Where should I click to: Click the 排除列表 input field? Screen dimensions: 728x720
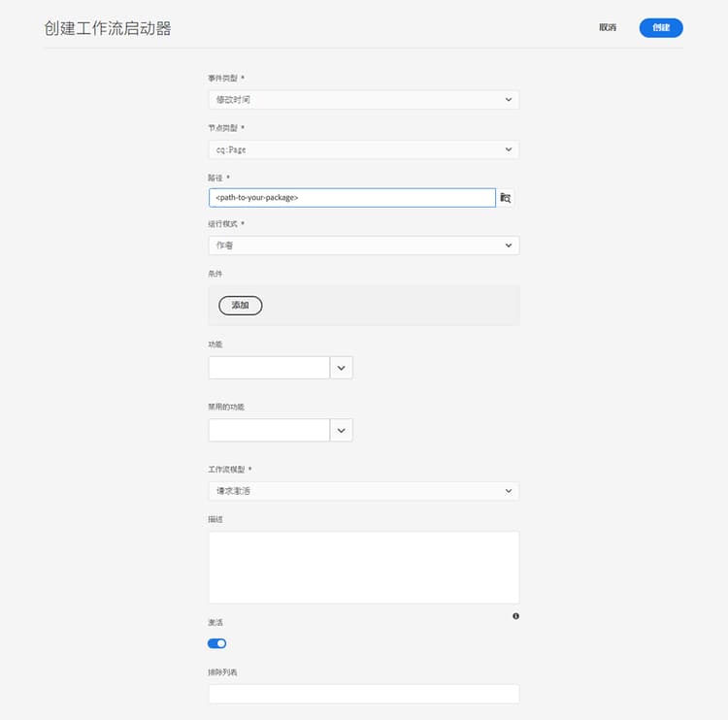pyautogui.click(x=364, y=694)
